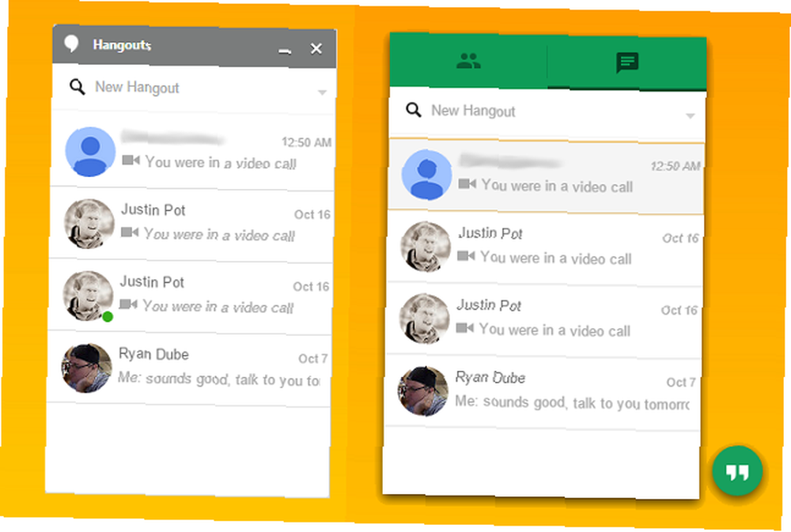Click the video icon in the highlighted green window row
The image size is (791, 532).
coord(467,183)
